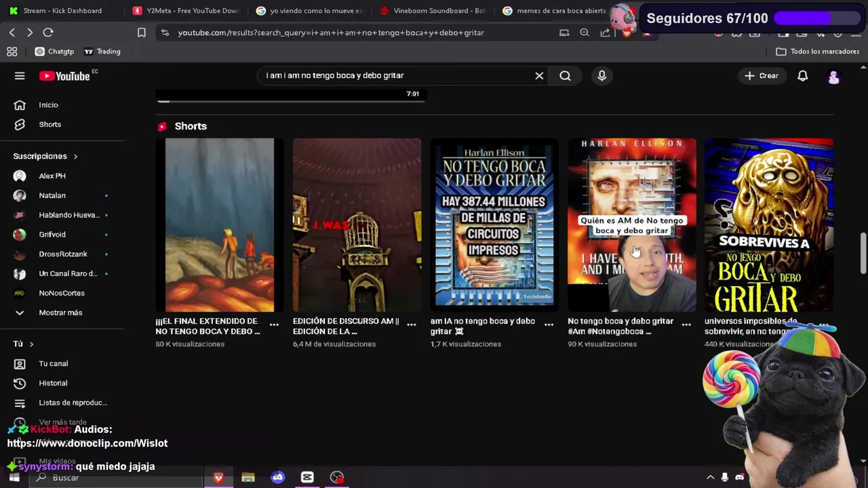This screenshot has width=868, height=488.
Task: Click the page vertical scrollbar thumb
Action: click(863, 253)
